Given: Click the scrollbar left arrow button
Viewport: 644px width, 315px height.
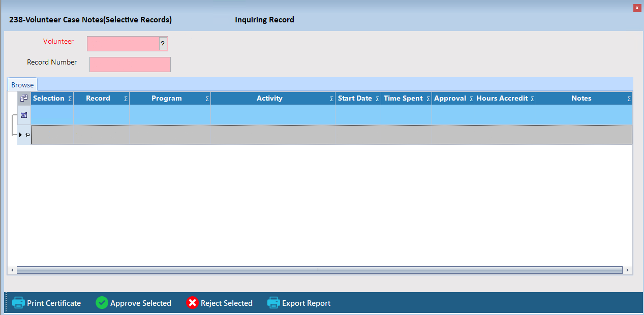Looking at the screenshot, I should (12, 270).
